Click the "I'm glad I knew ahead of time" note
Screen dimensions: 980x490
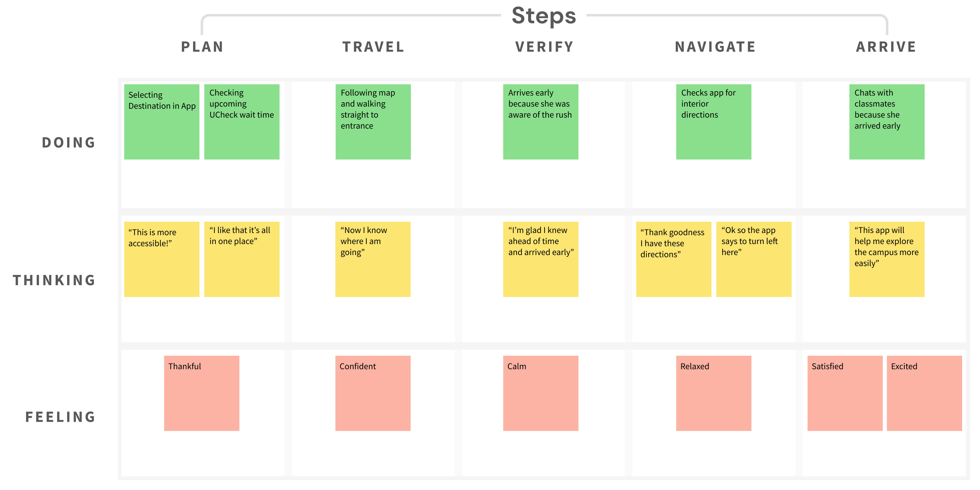pos(541,259)
